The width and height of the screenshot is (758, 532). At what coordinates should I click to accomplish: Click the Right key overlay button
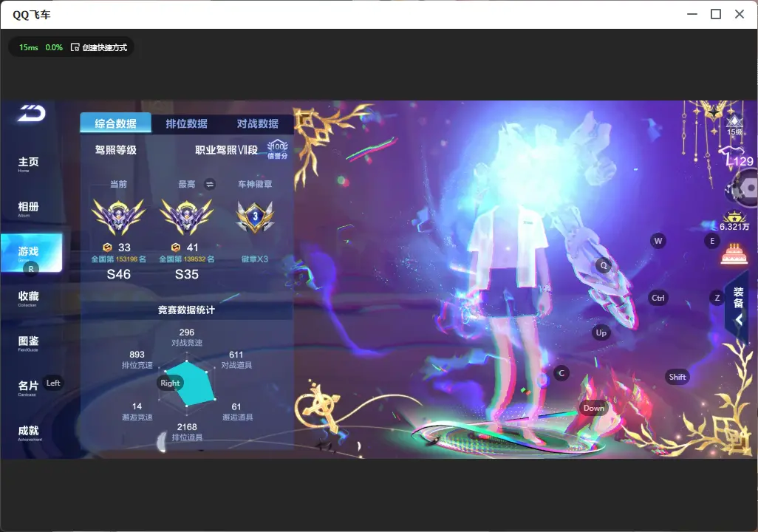pyautogui.click(x=170, y=383)
